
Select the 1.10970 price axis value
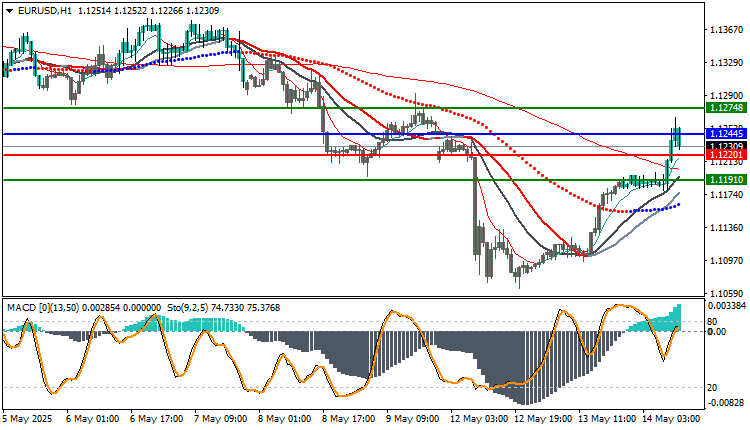727,261
